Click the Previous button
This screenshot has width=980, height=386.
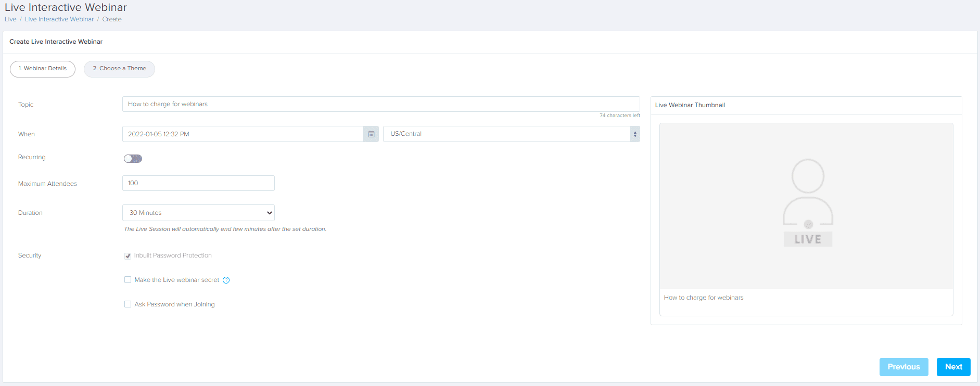pyautogui.click(x=903, y=367)
